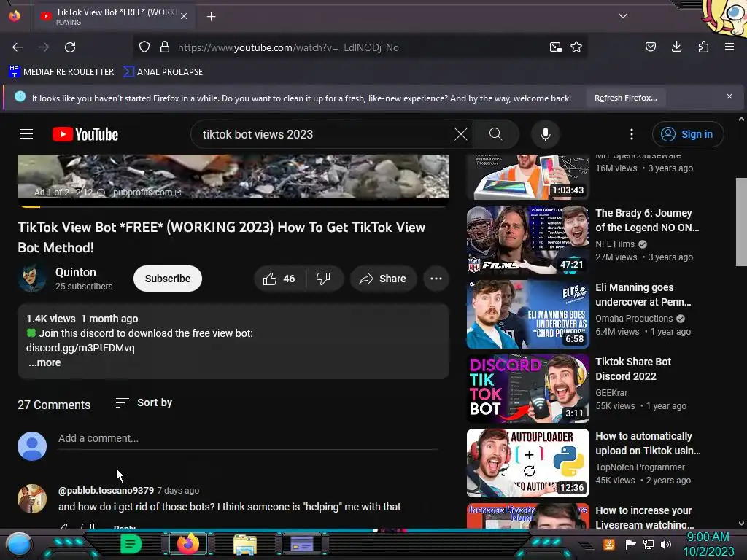Open Quinton channel avatar

coord(32,279)
